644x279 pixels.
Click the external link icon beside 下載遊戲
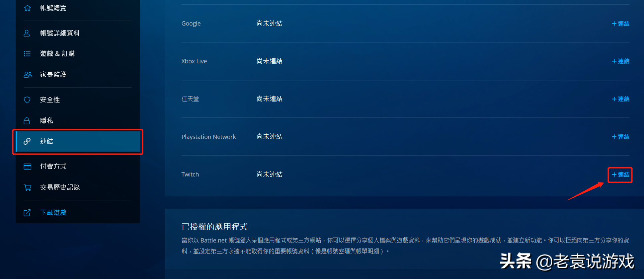pyautogui.click(x=27, y=213)
